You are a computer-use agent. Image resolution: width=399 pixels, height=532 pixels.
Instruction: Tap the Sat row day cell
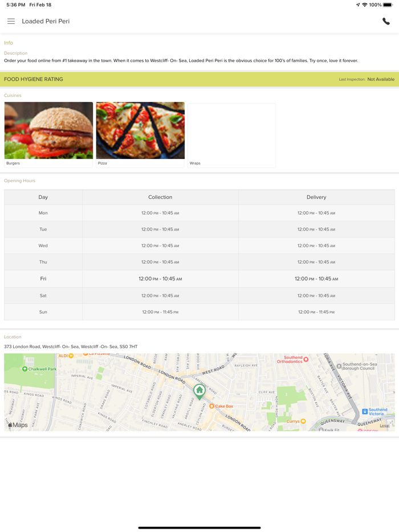pos(43,296)
